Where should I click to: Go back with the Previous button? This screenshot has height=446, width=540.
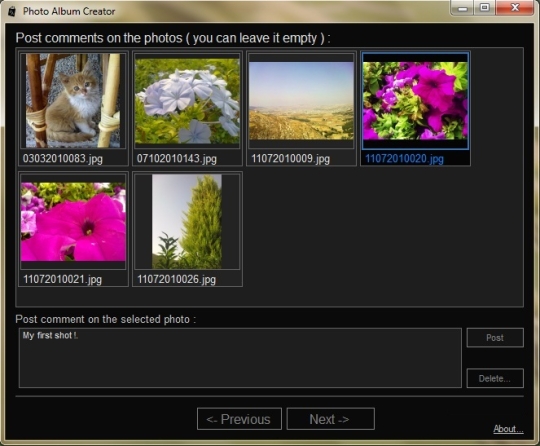coord(239,419)
